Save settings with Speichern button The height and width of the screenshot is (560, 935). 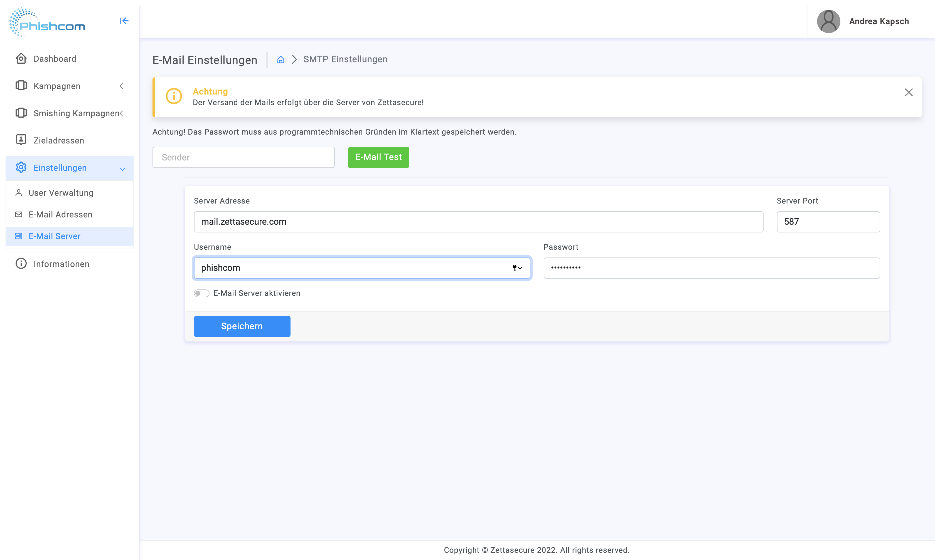click(x=242, y=326)
